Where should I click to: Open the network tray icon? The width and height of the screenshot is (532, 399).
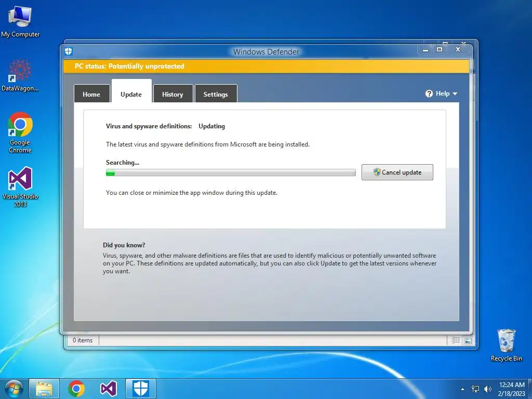[x=475, y=389]
